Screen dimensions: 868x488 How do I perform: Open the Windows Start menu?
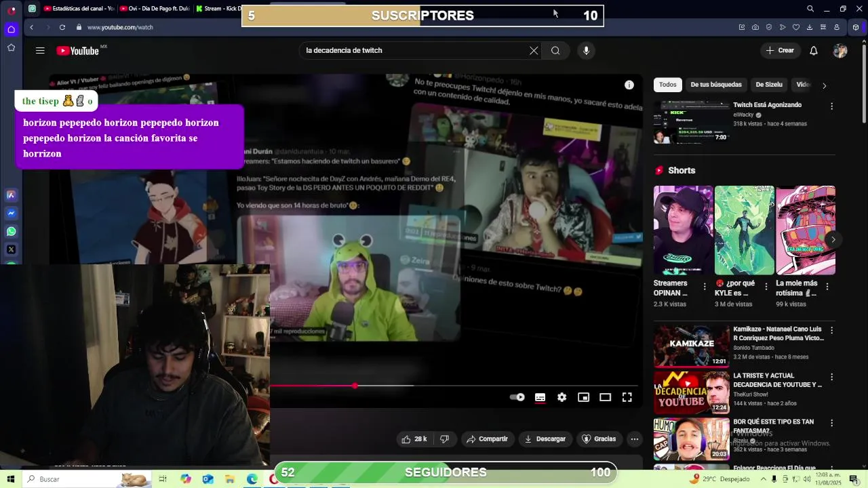(x=10, y=479)
